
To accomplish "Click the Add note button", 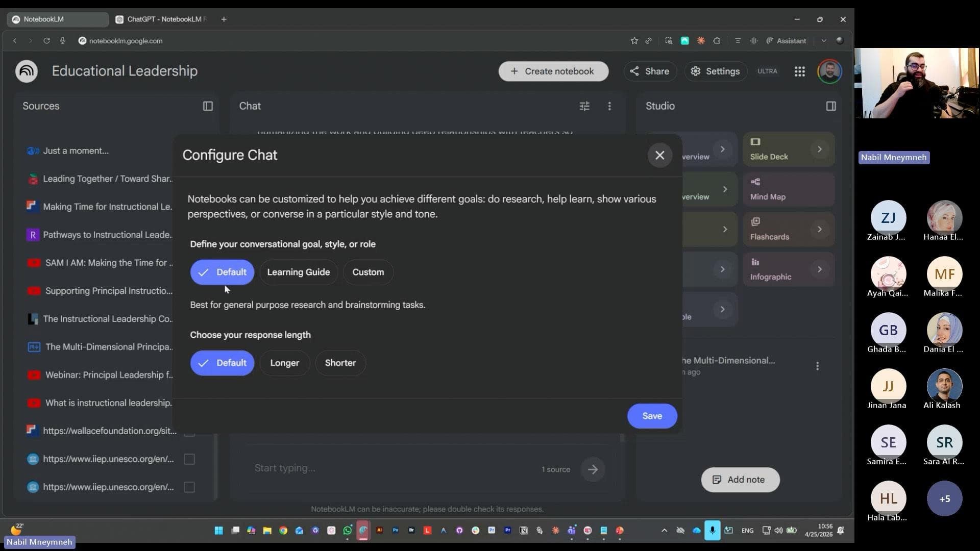I will click(x=740, y=480).
